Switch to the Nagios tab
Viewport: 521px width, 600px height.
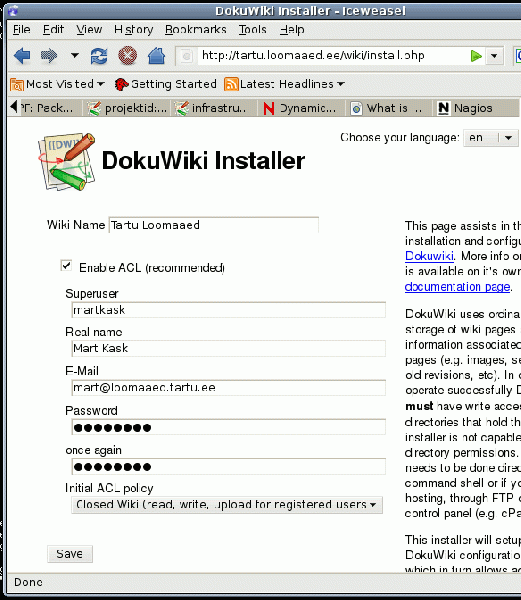pos(476,108)
